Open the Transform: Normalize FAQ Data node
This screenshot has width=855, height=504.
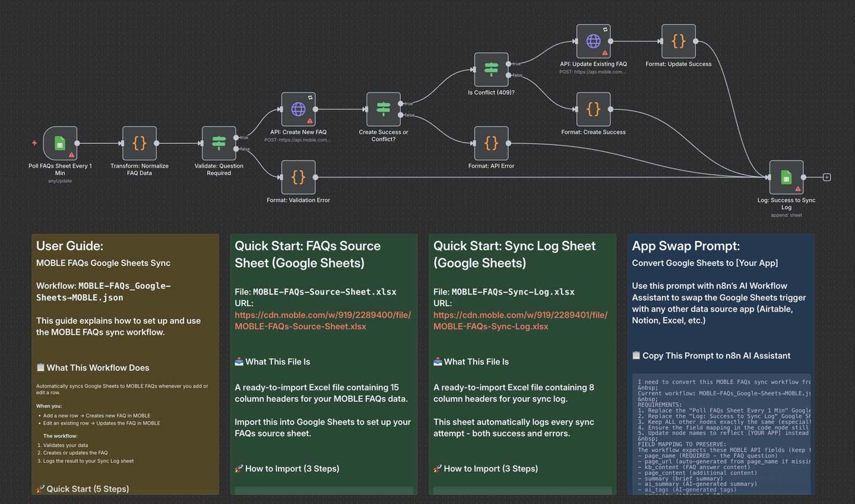click(x=140, y=143)
